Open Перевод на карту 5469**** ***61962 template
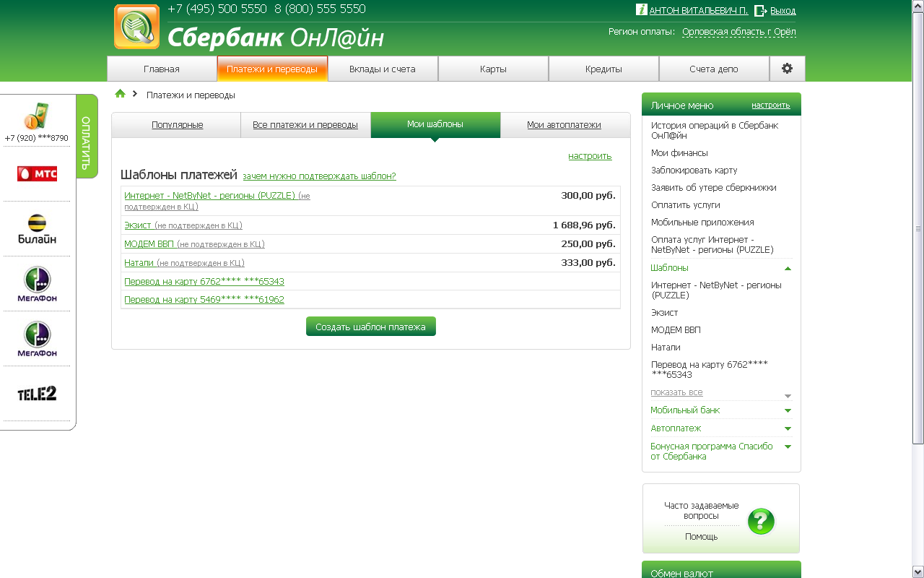 coord(204,299)
